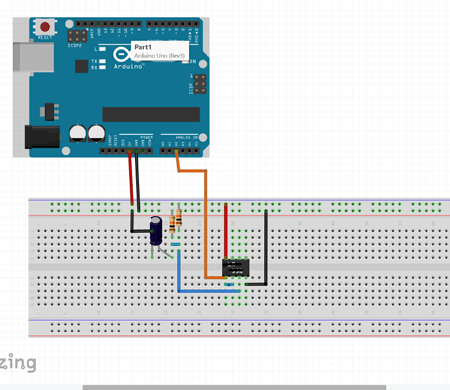Viewport: 450px width, 390px height.
Task: Select the ICSP header near Arduino right edge
Action: point(200,84)
